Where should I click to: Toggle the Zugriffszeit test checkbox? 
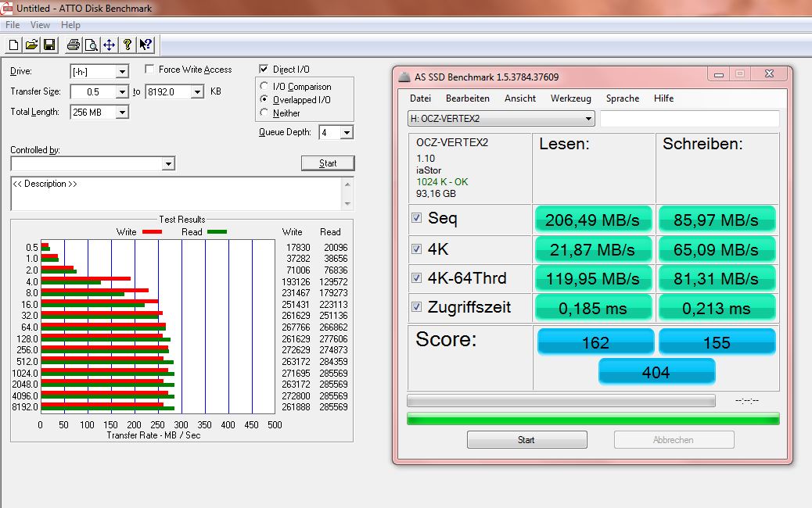pos(416,307)
